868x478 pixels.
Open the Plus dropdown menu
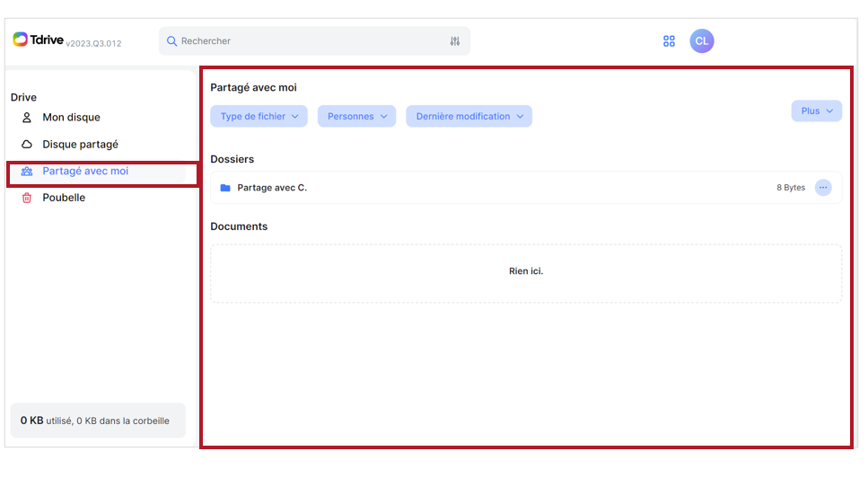(x=817, y=111)
